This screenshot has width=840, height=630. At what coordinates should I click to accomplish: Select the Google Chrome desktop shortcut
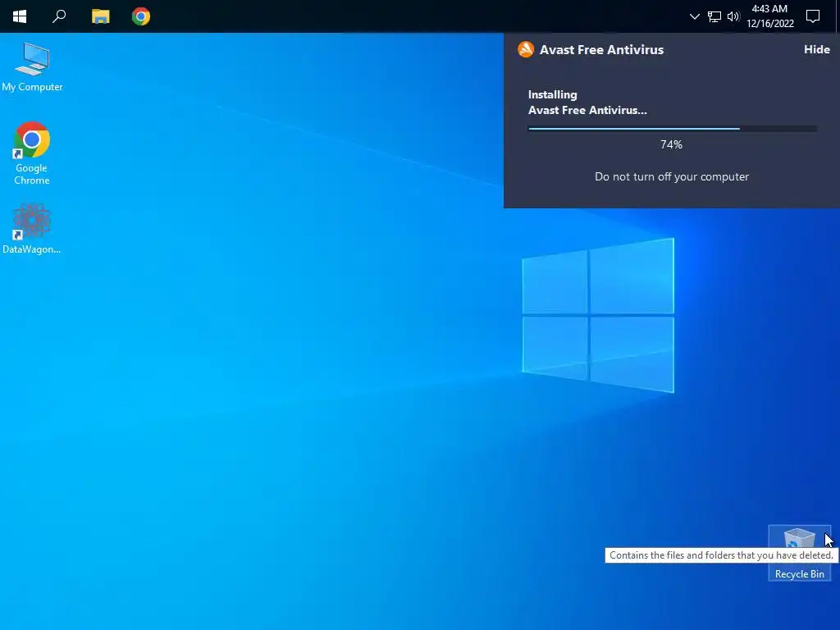pyautogui.click(x=32, y=153)
